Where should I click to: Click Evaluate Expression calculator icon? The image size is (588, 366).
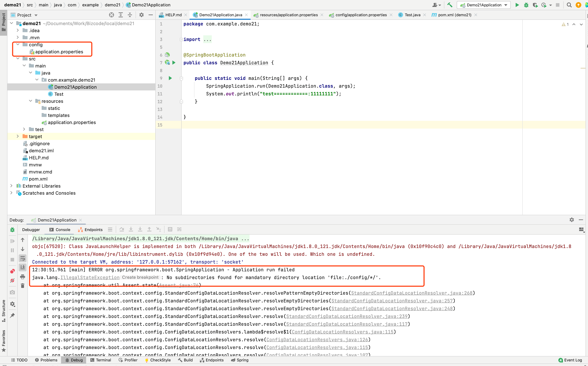[x=170, y=229]
